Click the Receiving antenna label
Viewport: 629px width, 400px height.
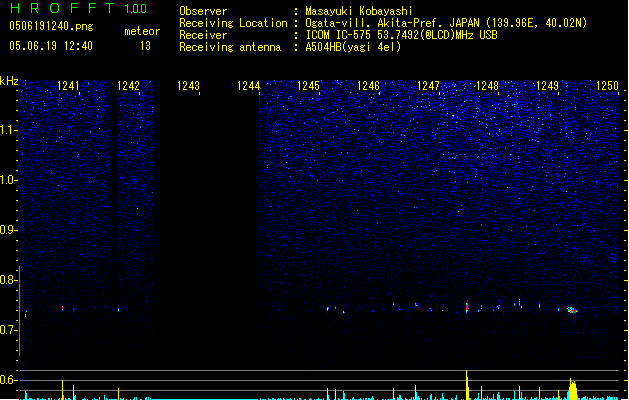click(x=230, y=47)
